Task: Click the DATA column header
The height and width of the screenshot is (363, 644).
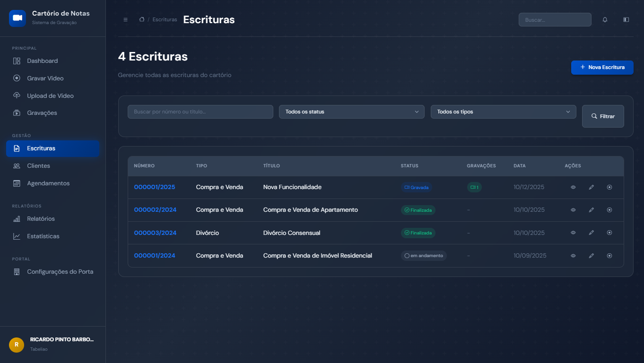Action: pyautogui.click(x=520, y=166)
